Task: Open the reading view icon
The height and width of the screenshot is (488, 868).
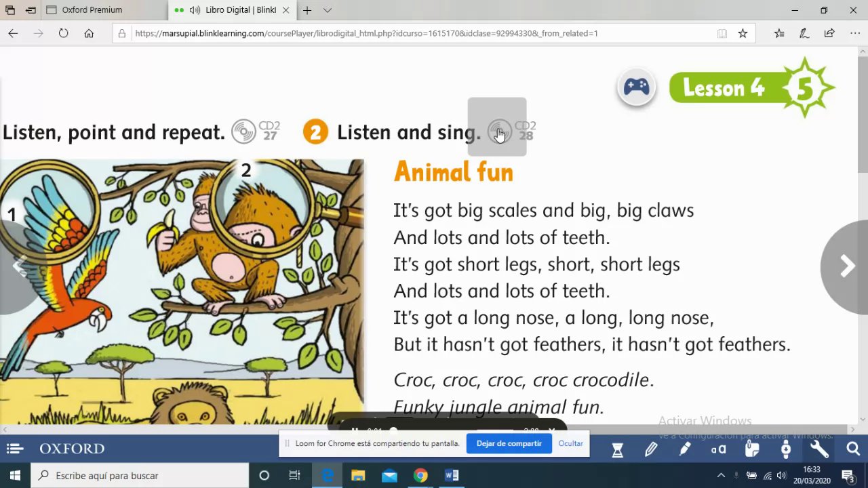Action: 722,33
